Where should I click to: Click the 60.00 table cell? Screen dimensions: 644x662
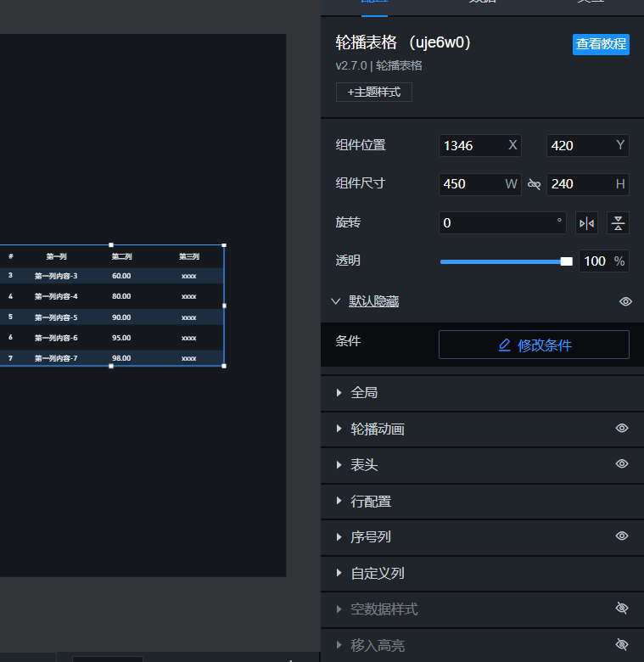coord(121,276)
